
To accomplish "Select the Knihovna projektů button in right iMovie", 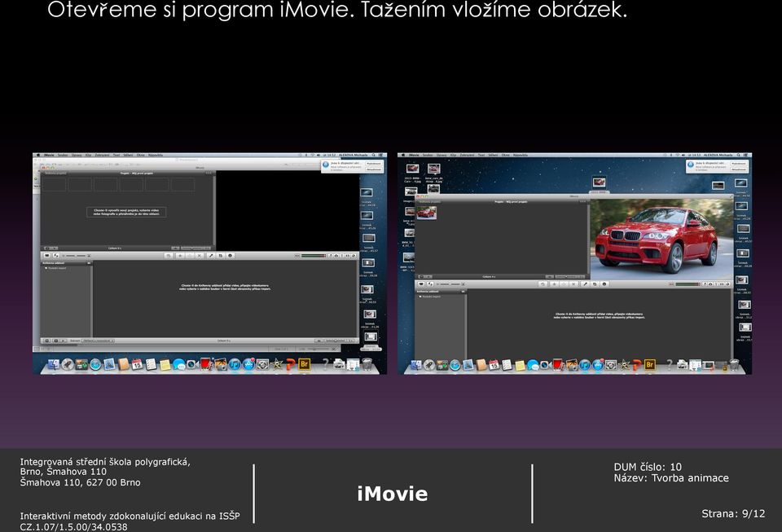I will [429, 202].
